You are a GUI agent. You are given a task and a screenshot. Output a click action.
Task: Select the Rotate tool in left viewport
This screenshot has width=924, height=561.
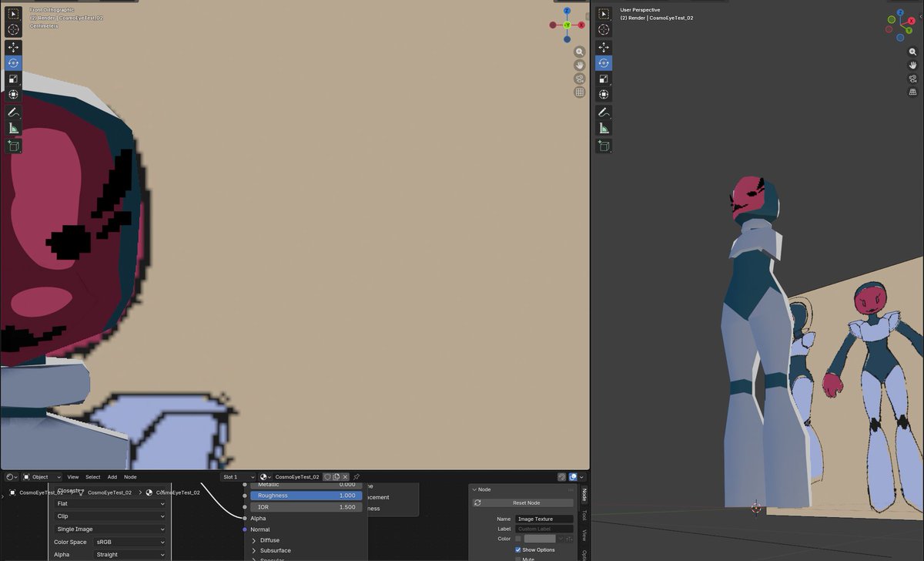point(13,63)
